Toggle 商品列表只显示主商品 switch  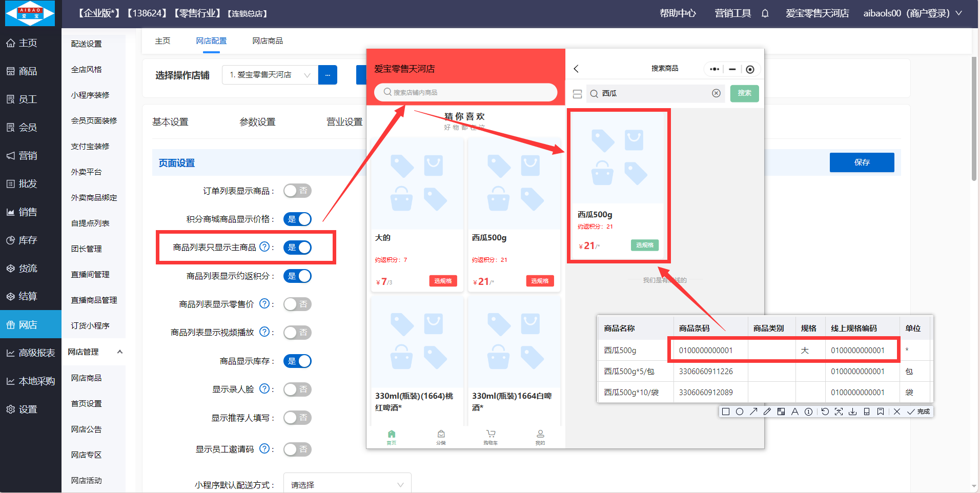297,248
